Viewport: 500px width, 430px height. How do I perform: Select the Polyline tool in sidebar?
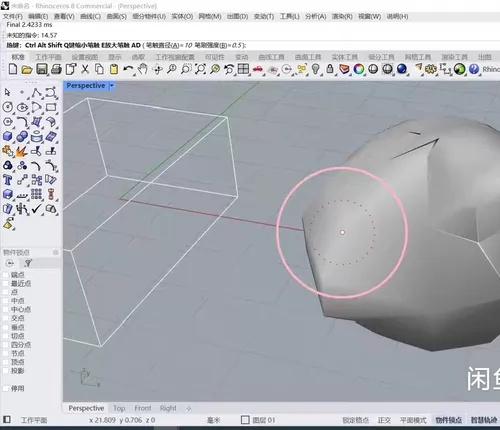37,93
